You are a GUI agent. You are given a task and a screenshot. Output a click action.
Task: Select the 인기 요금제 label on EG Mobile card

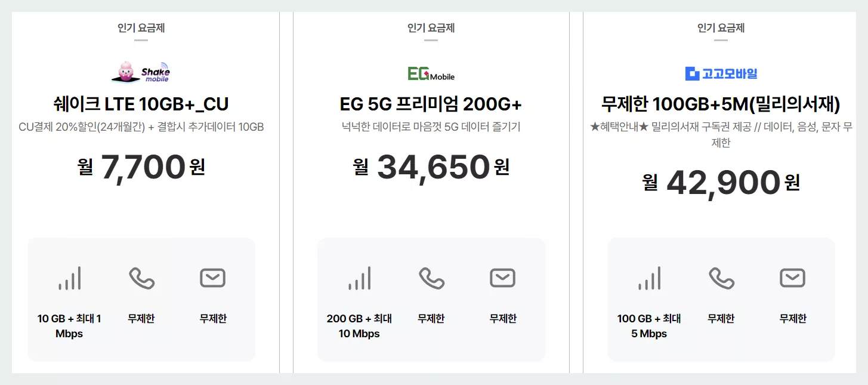pyautogui.click(x=431, y=27)
